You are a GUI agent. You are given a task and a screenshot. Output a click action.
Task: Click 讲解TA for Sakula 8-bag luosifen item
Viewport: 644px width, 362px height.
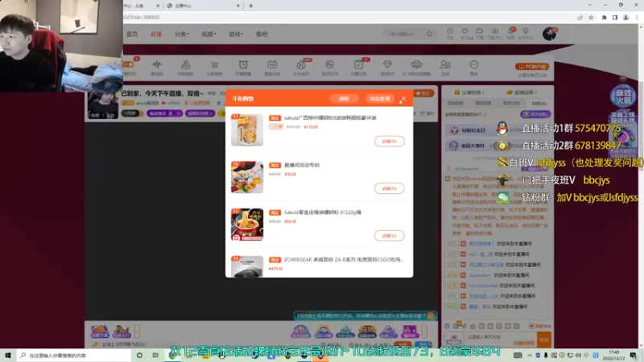[389, 142]
